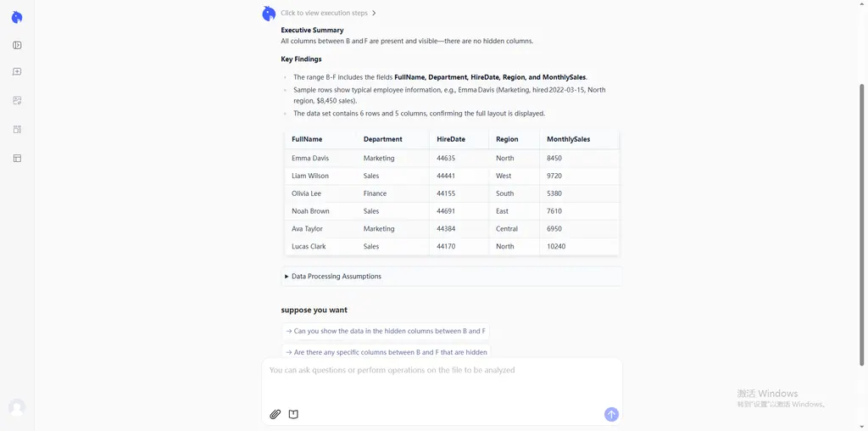Expand the execution steps chevron

374,14
